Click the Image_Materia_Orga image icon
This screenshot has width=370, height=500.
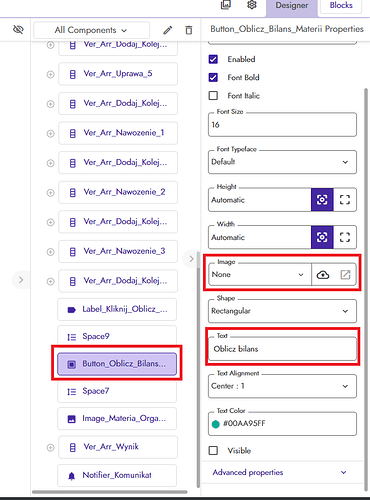pyautogui.click(x=71, y=419)
